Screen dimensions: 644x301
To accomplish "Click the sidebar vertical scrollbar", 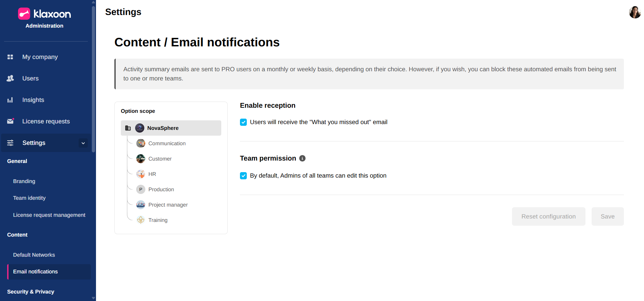I will [x=93, y=78].
